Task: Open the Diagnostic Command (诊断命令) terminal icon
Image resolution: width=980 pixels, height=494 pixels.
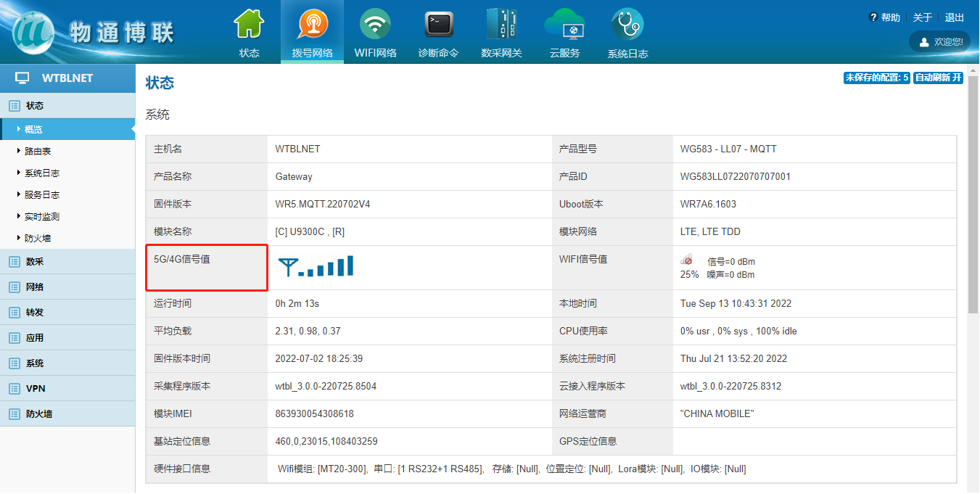Action: pos(438,25)
